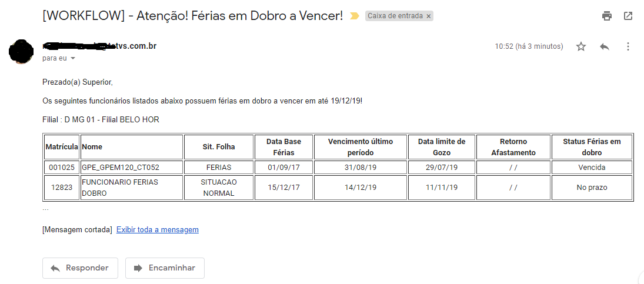Viewport: 644px width, 284px height.
Task: Click the Matrícula column header
Action: tap(62, 147)
